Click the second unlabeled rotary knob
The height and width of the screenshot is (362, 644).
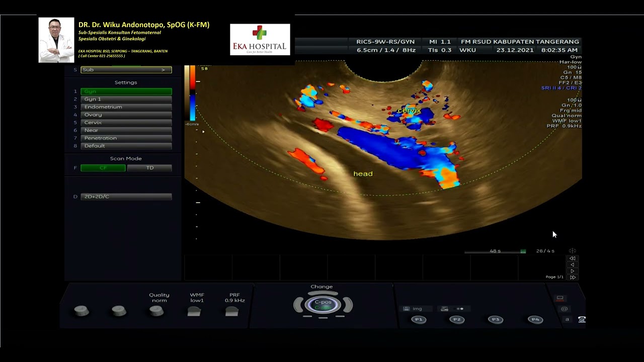click(x=119, y=311)
